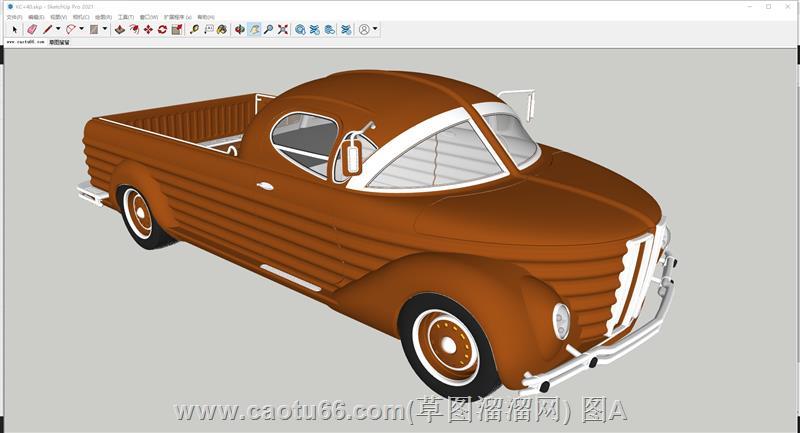Select the Tape Measure tool
Screen dimensions: 800x433
coord(194,30)
